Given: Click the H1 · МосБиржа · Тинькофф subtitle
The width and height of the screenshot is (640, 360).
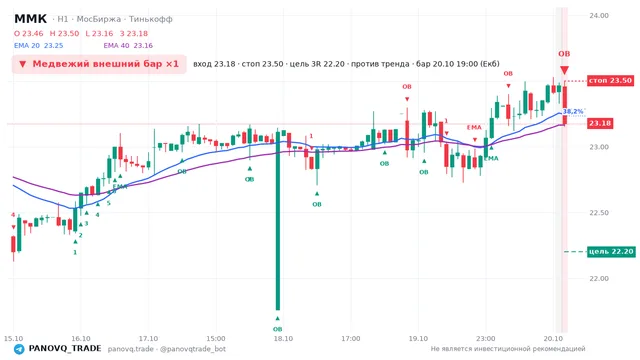Looking at the screenshot, I should (113, 19).
